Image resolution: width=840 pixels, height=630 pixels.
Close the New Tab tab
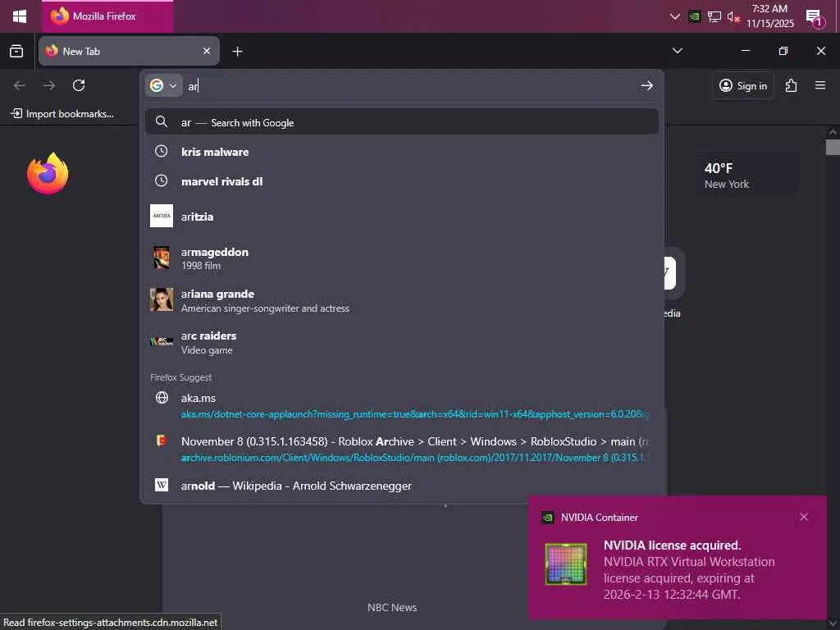coord(207,51)
